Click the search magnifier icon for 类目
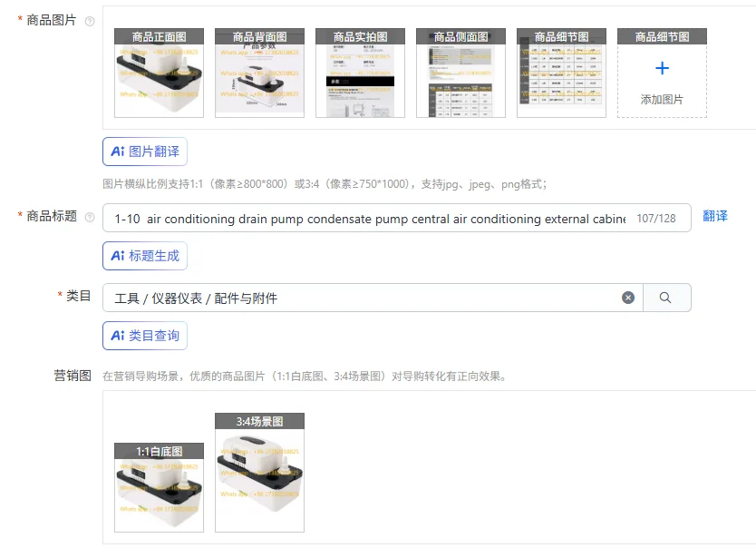This screenshot has width=756, height=548. 665,298
